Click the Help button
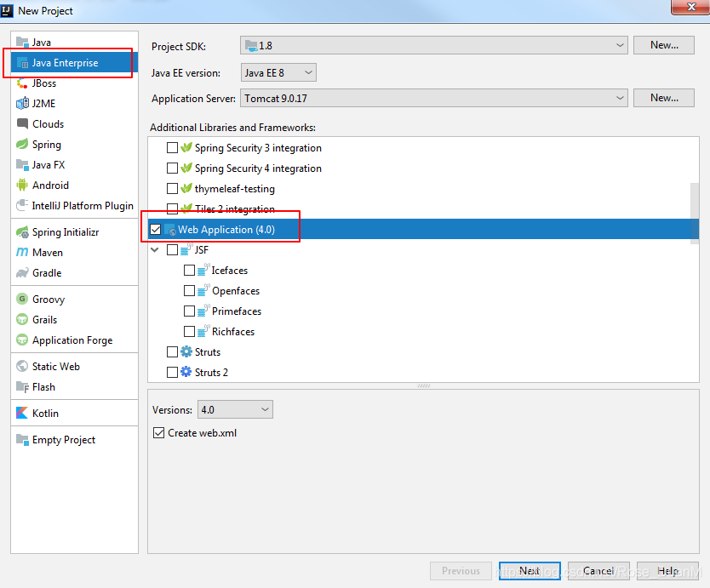Viewport: 710px width, 588px height. pos(667,571)
